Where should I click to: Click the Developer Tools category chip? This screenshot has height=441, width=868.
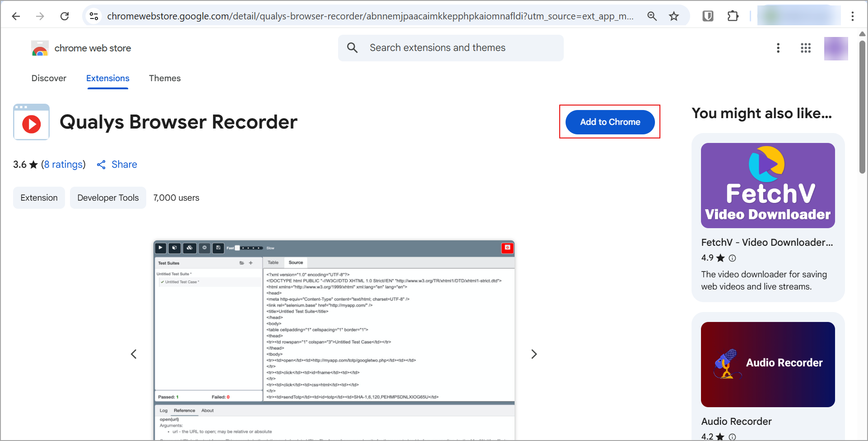[x=108, y=198]
